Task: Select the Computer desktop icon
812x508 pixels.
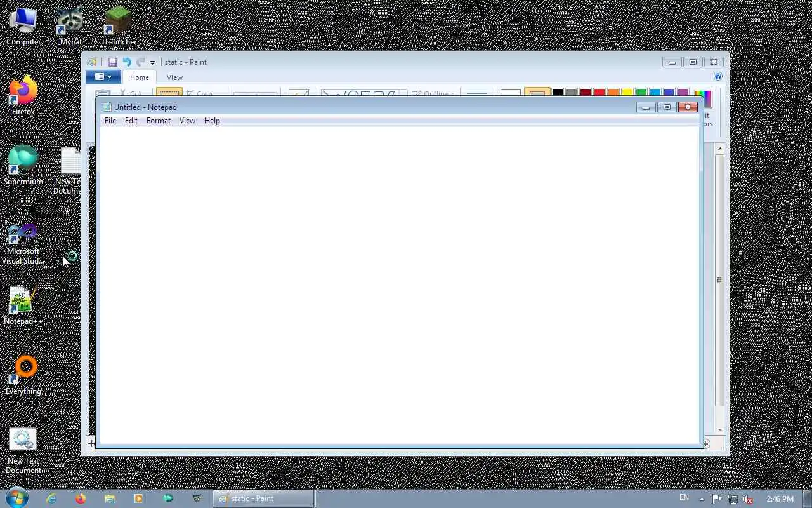Action: 23,26
